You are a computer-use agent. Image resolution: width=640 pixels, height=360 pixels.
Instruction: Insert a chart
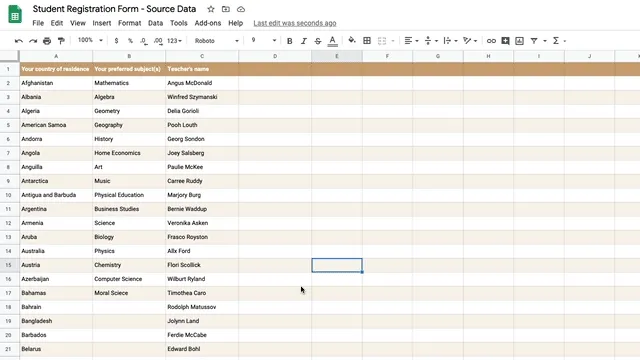click(519, 41)
